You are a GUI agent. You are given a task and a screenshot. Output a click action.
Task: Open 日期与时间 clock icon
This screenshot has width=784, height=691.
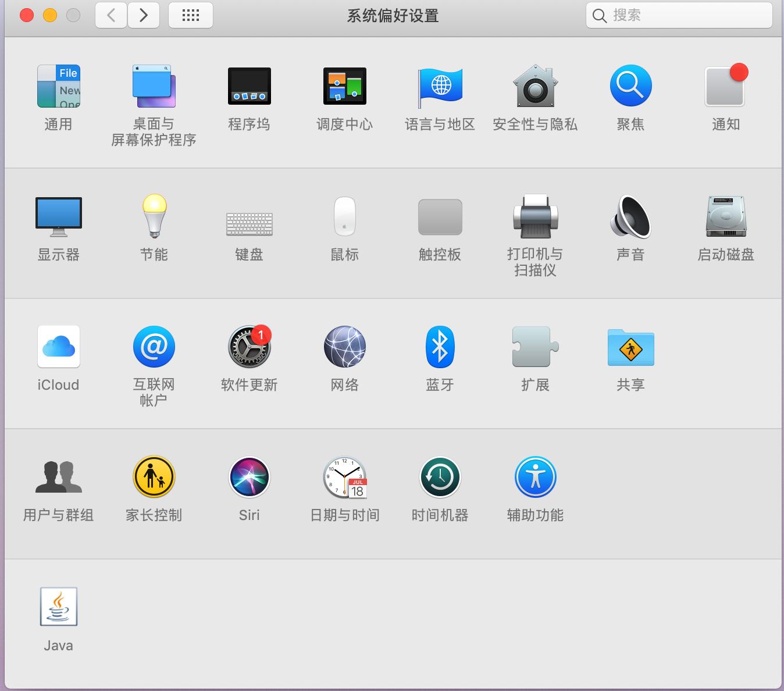click(x=345, y=478)
